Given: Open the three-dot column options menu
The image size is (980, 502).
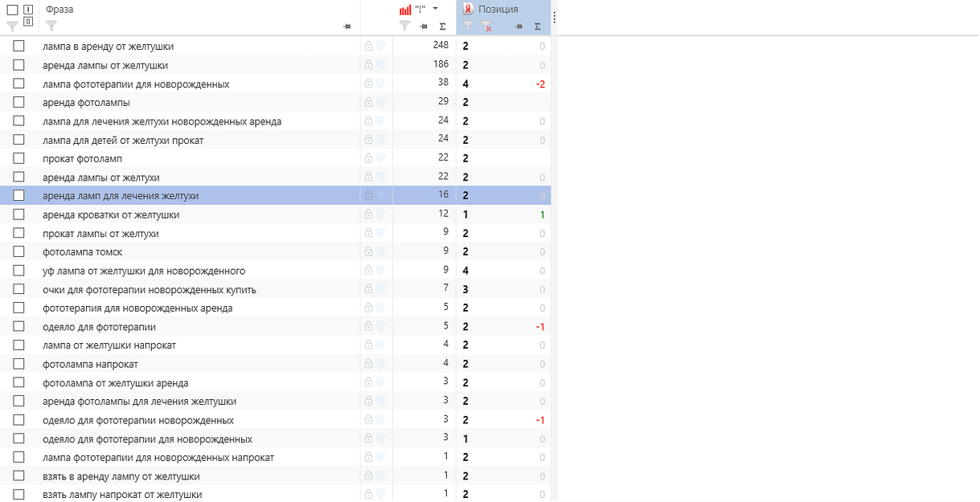Looking at the screenshot, I should [554, 17].
